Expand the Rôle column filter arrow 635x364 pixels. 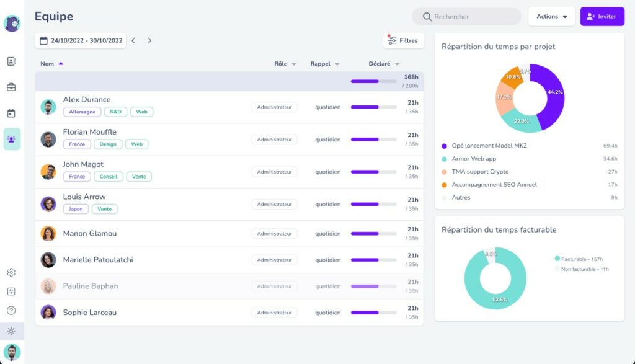[x=294, y=64]
